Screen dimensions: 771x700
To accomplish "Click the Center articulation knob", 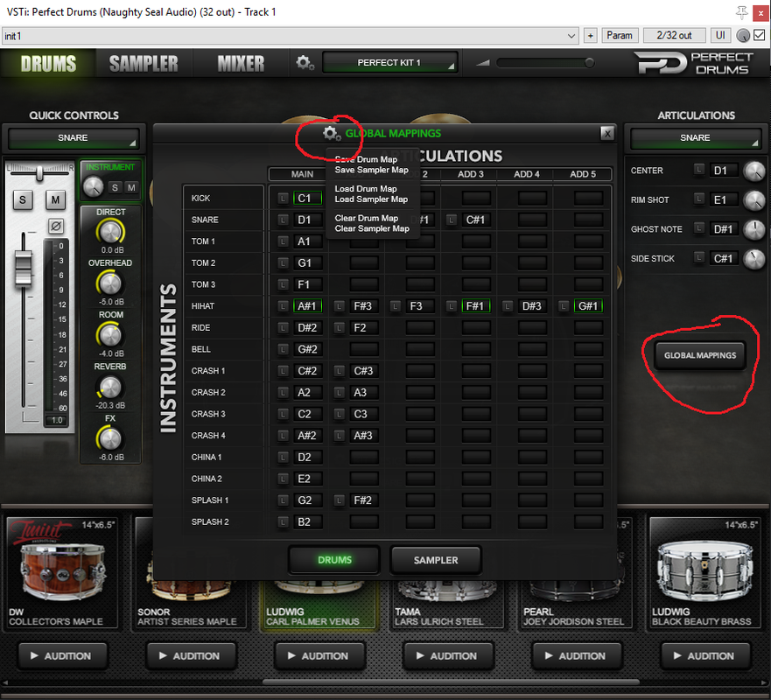I will (x=754, y=171).
